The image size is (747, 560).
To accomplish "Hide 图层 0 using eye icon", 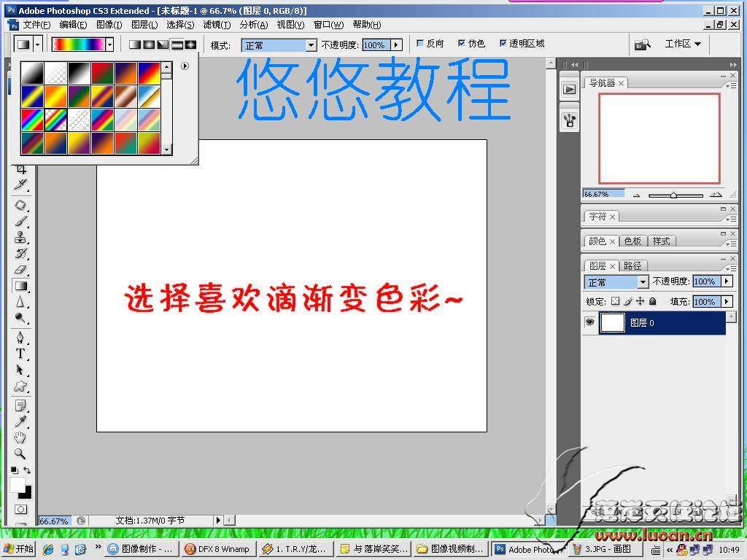I will coord(589,322).
